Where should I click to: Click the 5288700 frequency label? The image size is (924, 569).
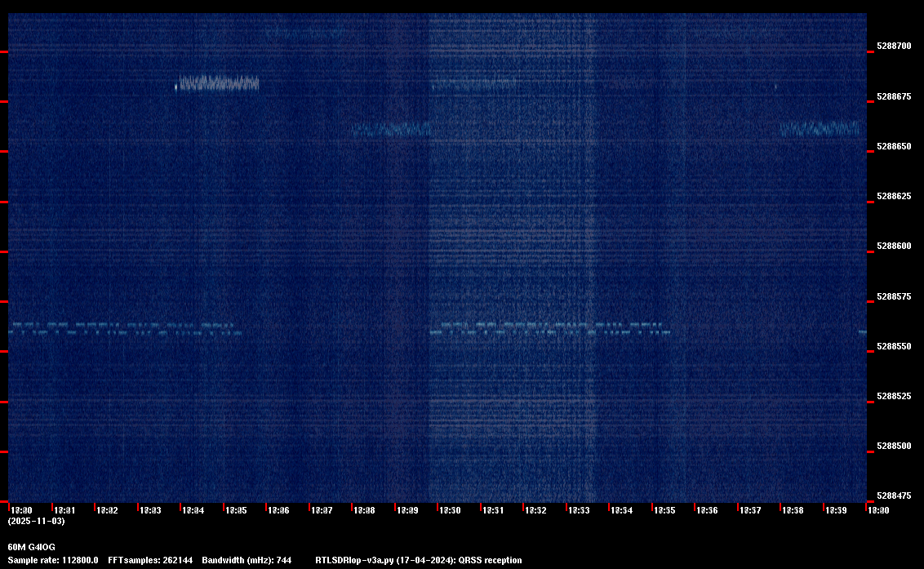[893, 46]
